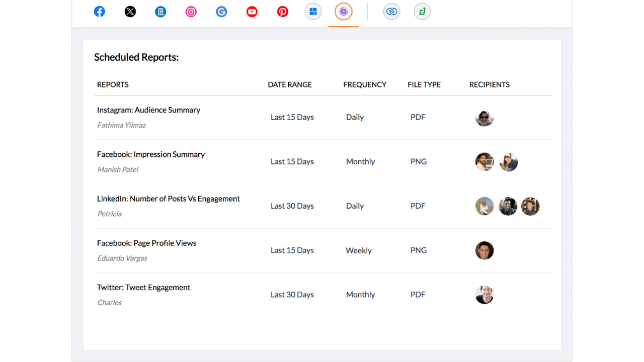Open the blue tiles channel icon
The image size is (644, 362).
(x=313, y=11)
